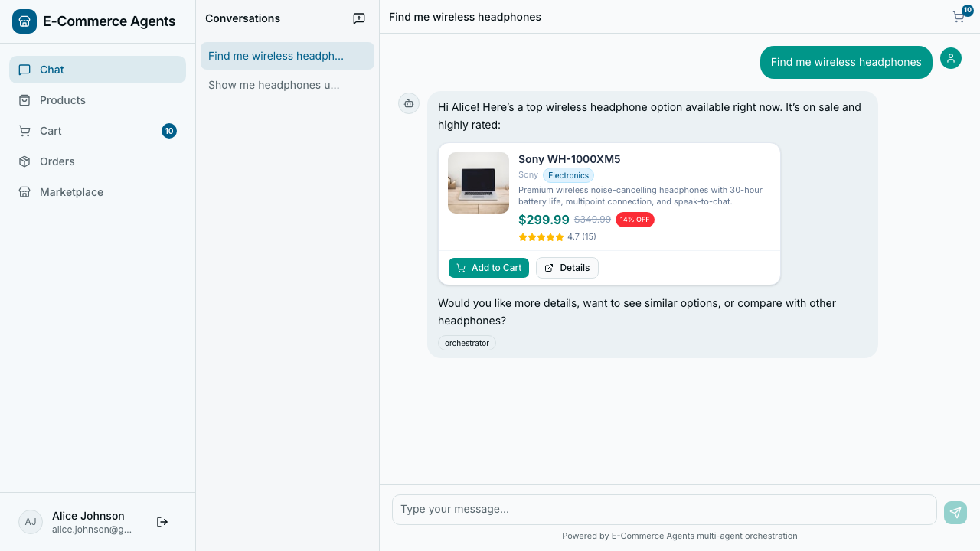View Details of the Sony headphones
This screenshot has height=551, width=980.
pyautogui.click(x=567, y=268)
